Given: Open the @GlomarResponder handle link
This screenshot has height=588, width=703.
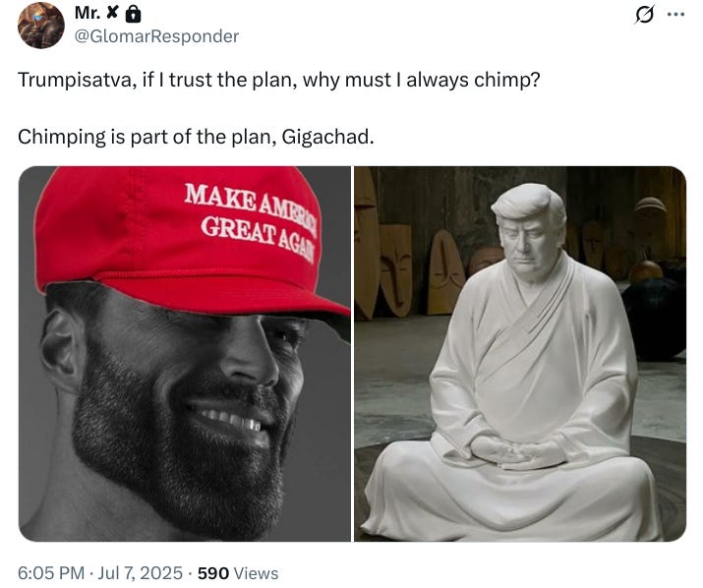Looking at the screenshot, I should (x=156, y=36).
